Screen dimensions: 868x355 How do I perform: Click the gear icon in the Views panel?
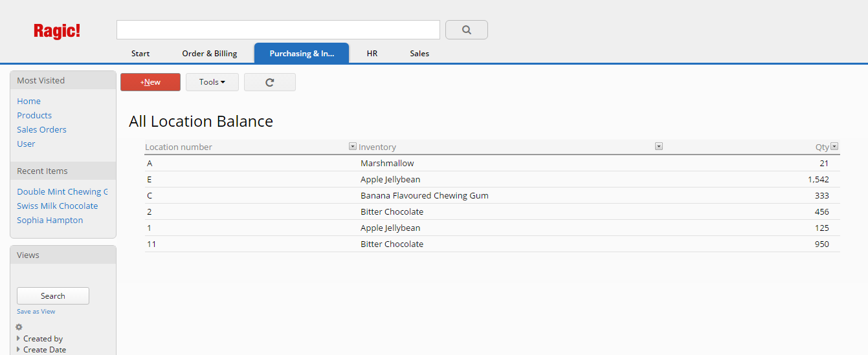19,327
